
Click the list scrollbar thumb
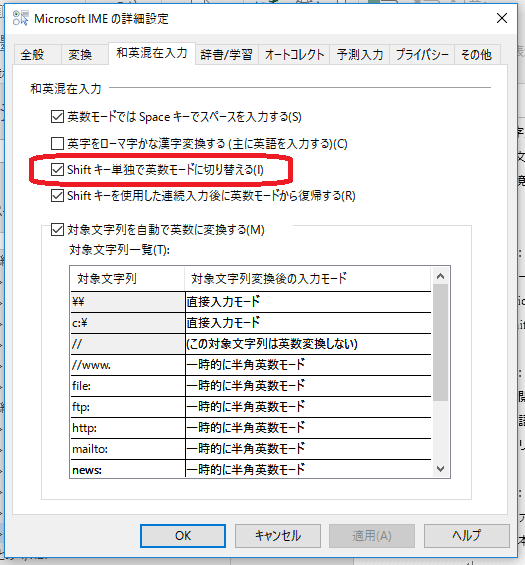pyautogui.click(x=440, y=342)
